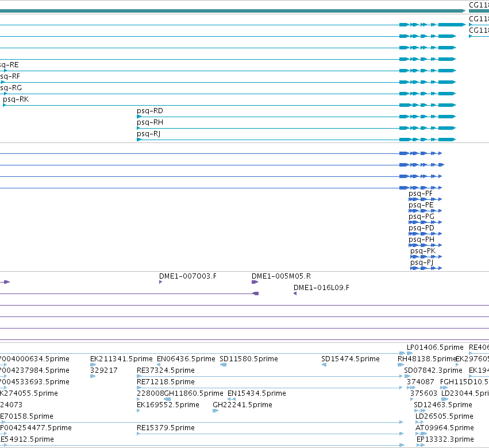
Task: Select the DME1-007O03.F feature label
Action: pyautogui.click(x=188, y=276)
